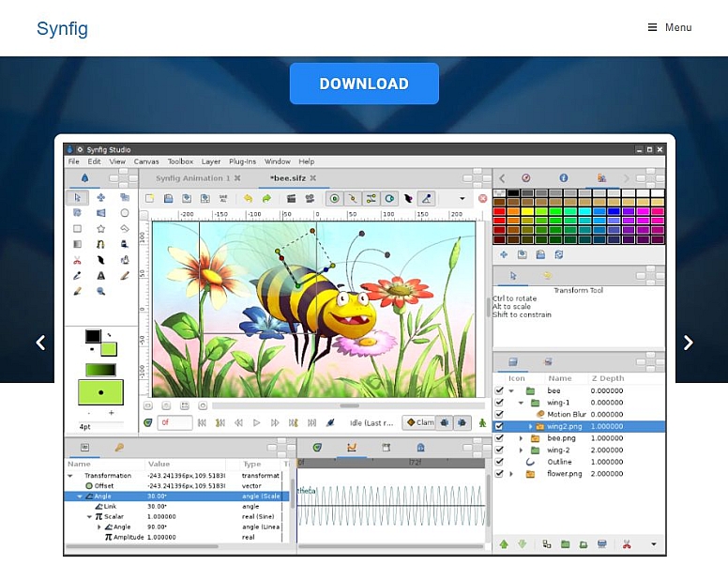
Task: Click the Play button in timebar
Action: tap(257, 423)
